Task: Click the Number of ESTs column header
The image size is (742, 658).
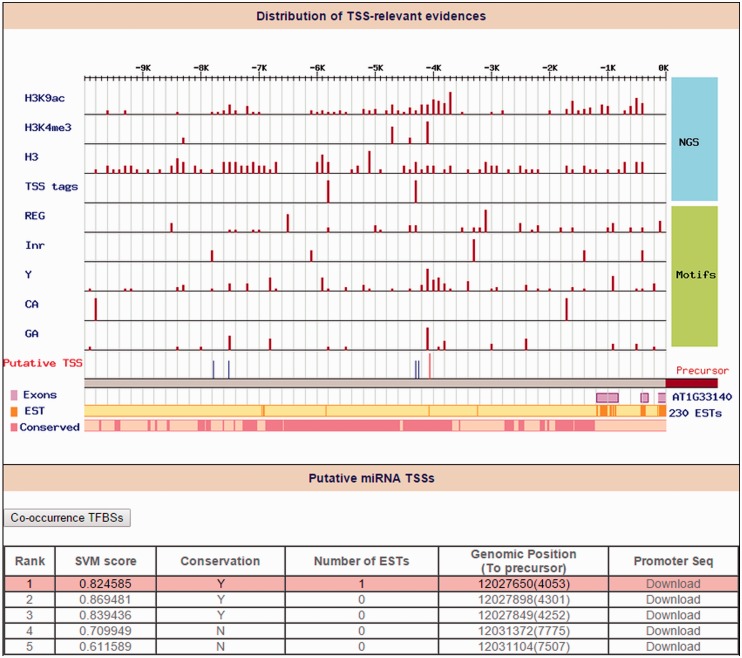Action: pyautogui.click(x=362, y=561)
